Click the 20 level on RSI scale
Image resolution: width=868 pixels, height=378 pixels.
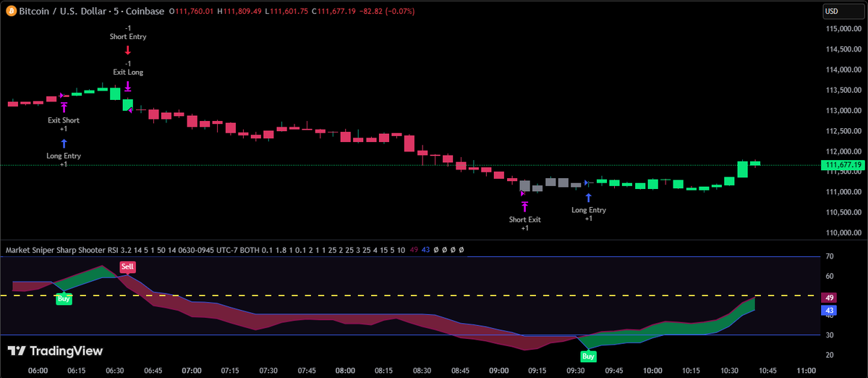(831, 355)
